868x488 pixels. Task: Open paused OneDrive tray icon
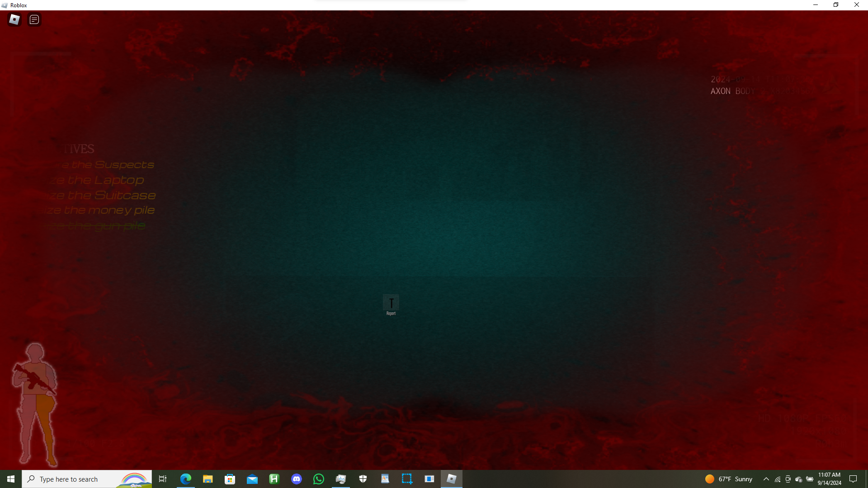tap(799, 479)
